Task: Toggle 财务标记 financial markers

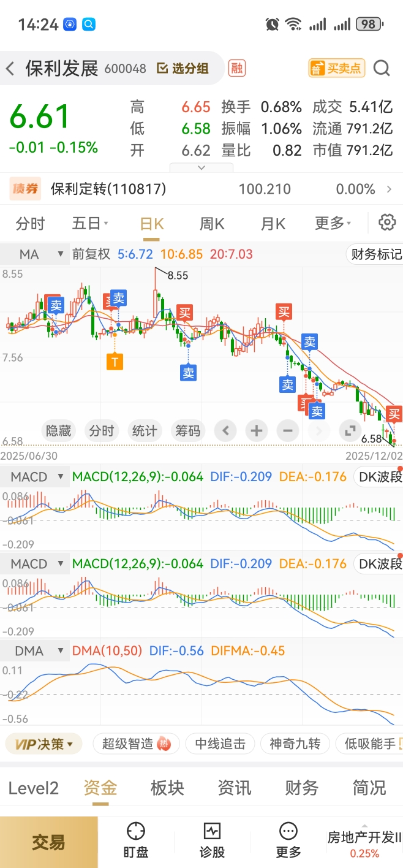Action: pyautogui.click(x=374, y=254)
